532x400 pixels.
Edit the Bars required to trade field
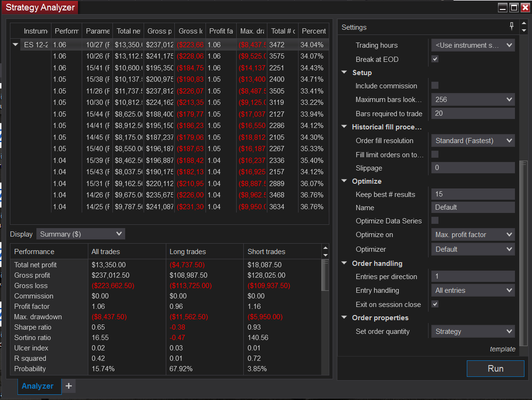coord(473,113)
